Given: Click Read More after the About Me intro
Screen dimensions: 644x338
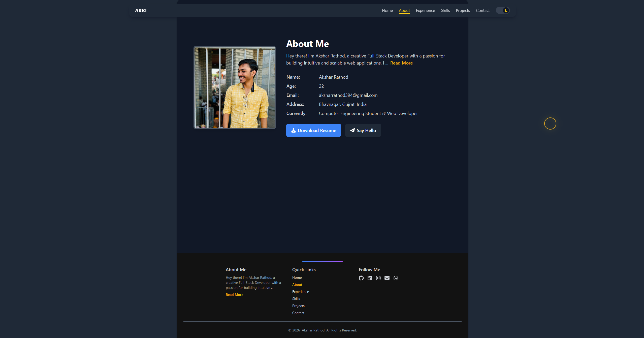Looking at the screenshot, I should 401,63.
